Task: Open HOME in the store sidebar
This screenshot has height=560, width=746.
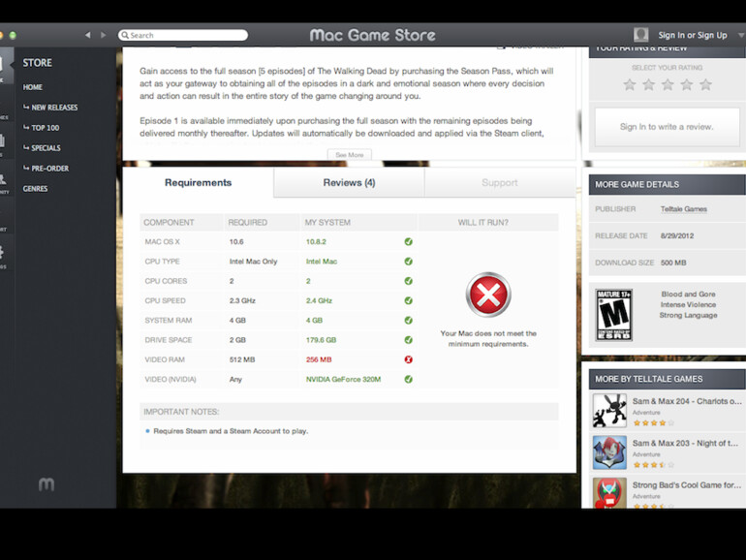Action: point(32,87)
